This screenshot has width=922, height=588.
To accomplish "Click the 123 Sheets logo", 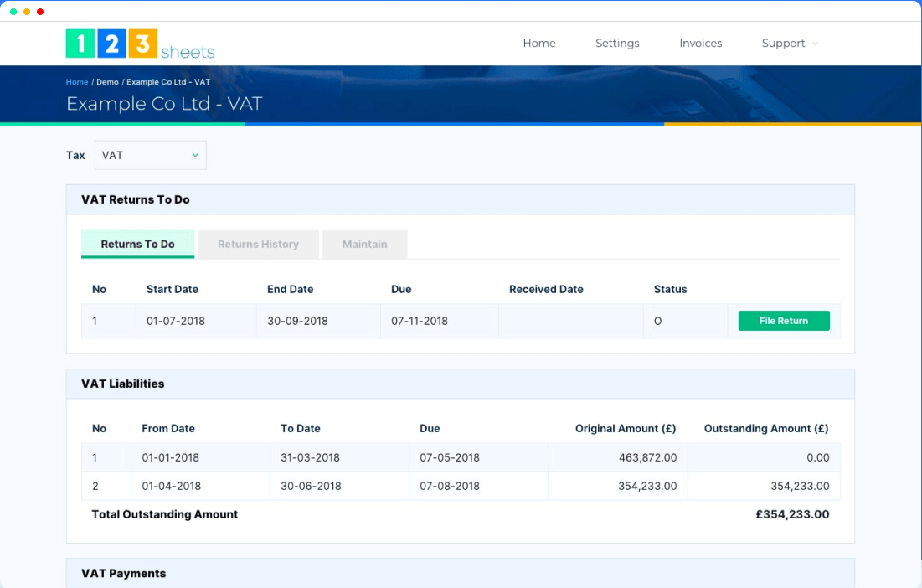I will click(139, 43).
